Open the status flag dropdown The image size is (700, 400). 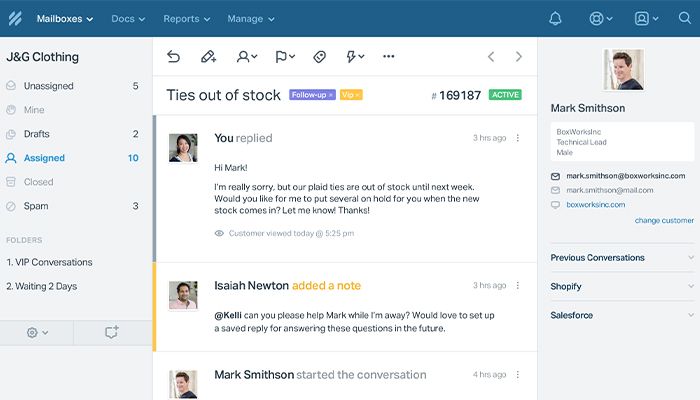[285, 57]
